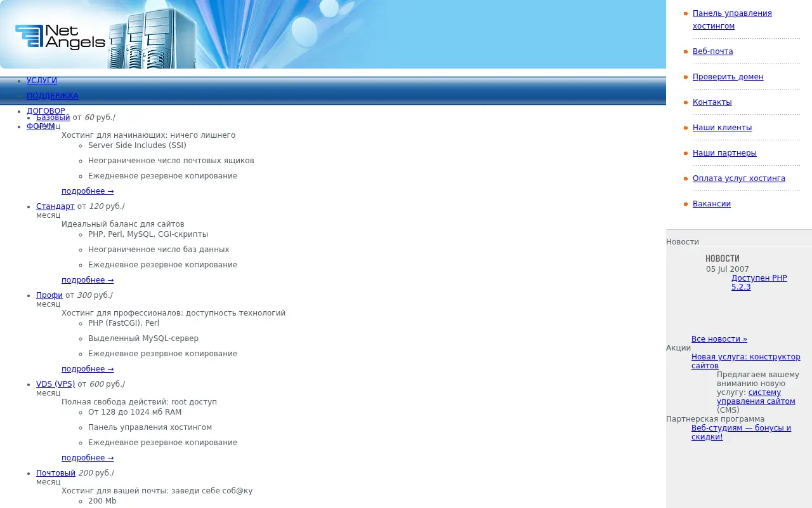Open the Наши клиенты sidebar link

[x=723, y=128]
